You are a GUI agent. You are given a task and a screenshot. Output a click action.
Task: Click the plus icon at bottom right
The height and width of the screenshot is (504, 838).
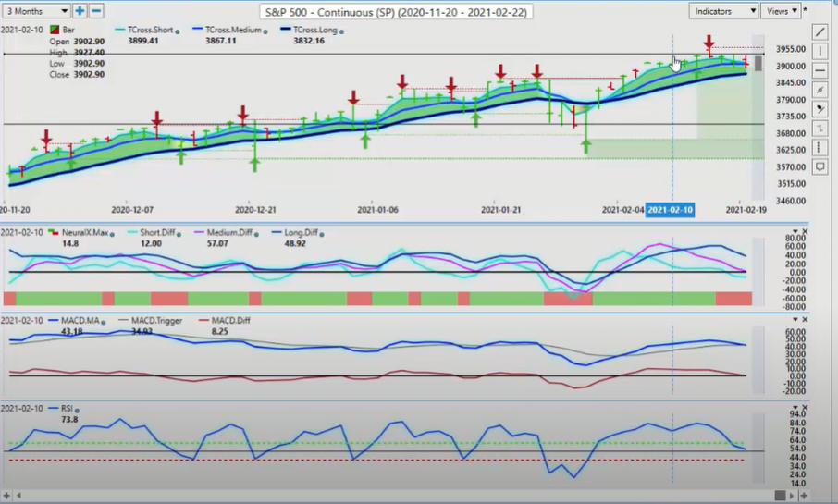point(803,496)
